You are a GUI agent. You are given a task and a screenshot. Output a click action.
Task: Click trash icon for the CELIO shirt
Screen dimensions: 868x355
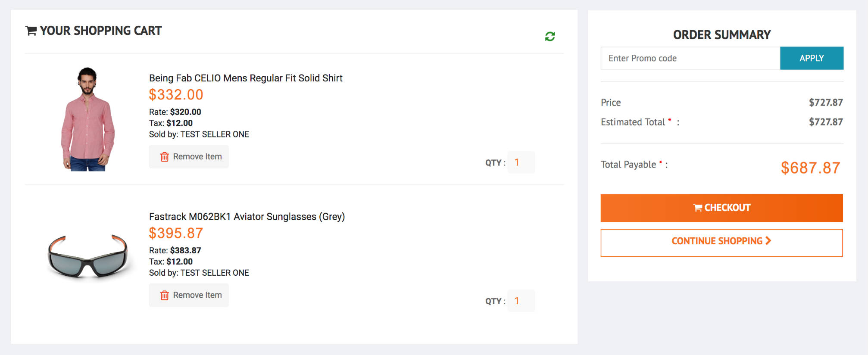164,157
